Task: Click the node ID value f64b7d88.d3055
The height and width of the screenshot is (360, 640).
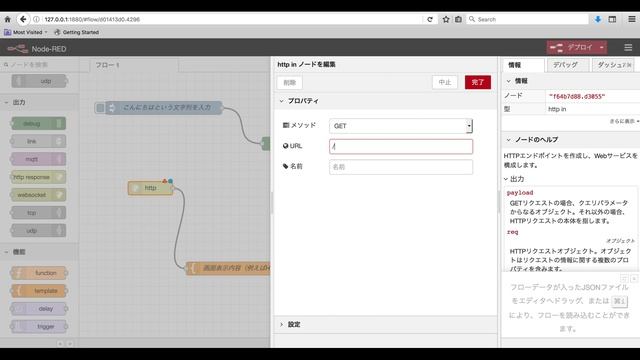Action: [577, 96]
